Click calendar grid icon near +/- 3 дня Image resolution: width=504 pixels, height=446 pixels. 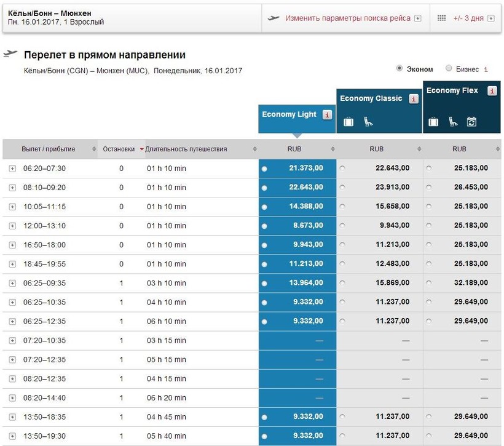441,18
